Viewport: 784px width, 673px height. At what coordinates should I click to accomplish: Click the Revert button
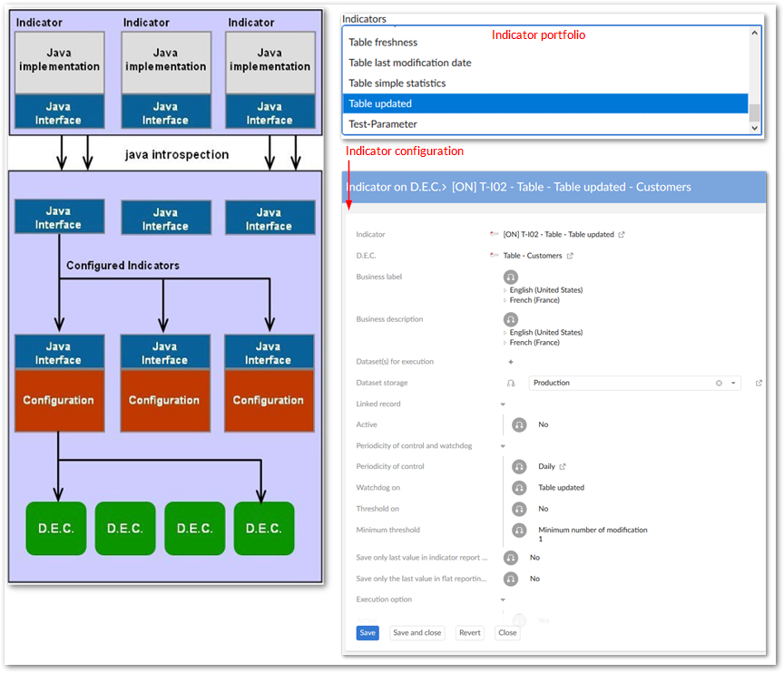[470, 633]
